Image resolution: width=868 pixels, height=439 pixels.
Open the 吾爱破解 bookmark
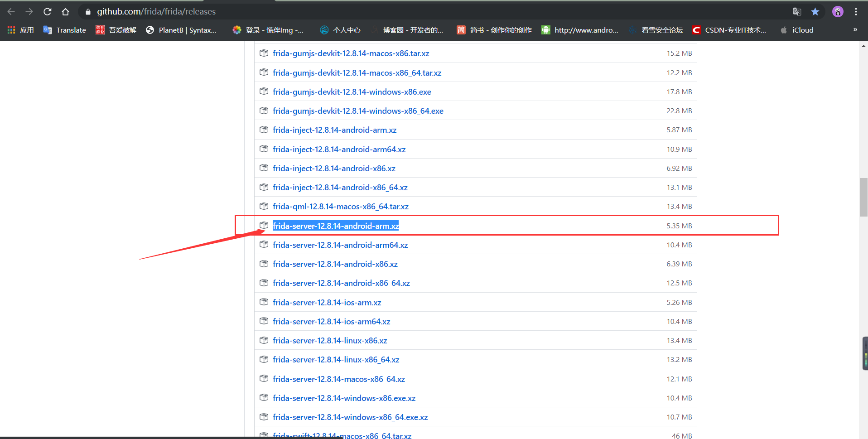click(x=116, y=30)
